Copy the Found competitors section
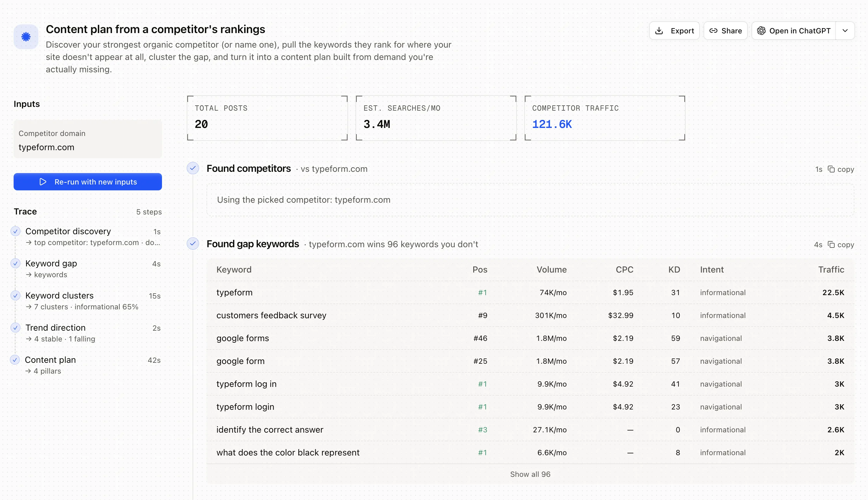This screenshot has height=500, width=868. [x=841, y=169]
